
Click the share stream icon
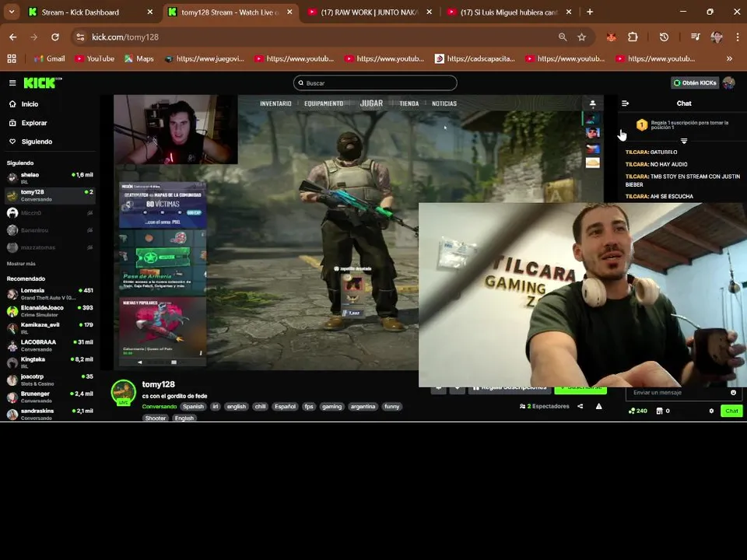coord(580,406)
